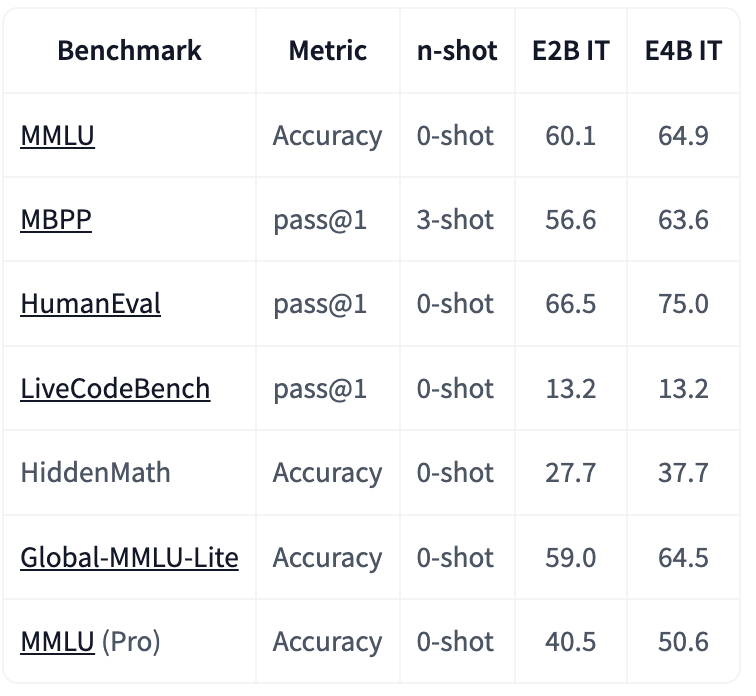Open the MMLU benchmark link
Viewport: 756px width, 696px height.
point(57,135)
